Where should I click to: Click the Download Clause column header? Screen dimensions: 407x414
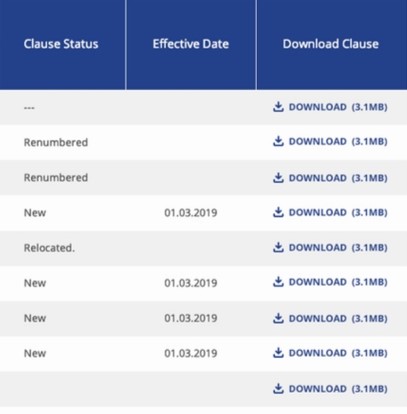331,44
